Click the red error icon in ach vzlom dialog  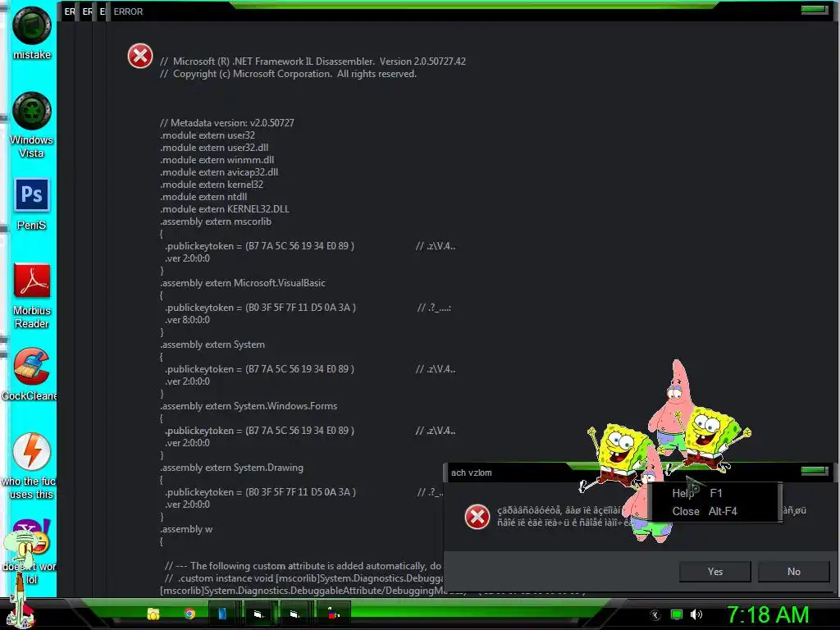[477, 517]
